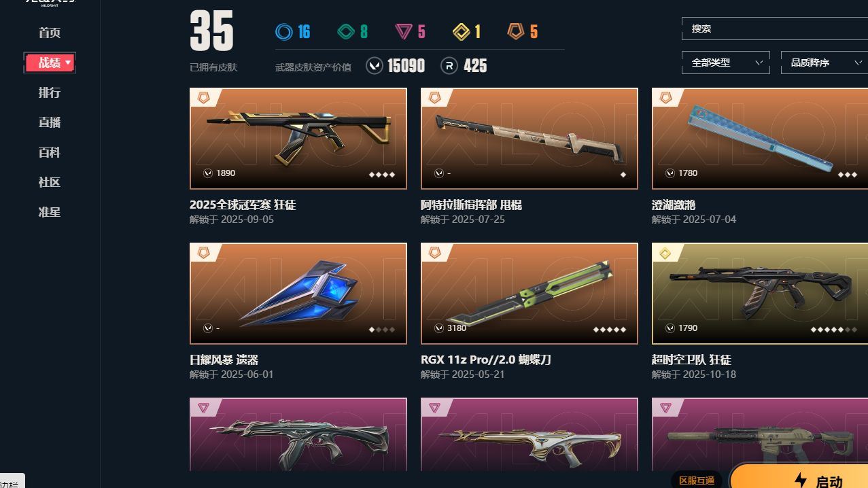Click the lightning icon on launch button

click(x=801, y=481)
